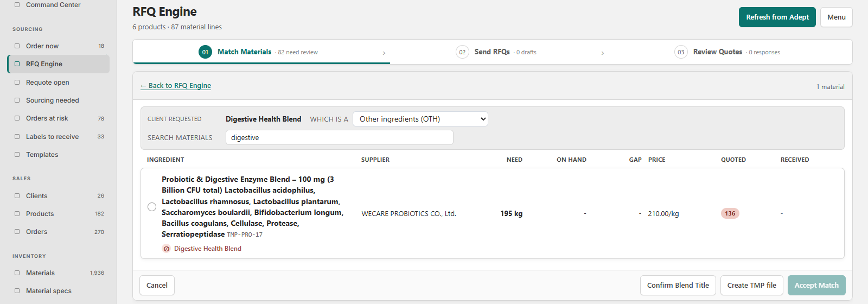
Task: Switch to Match Materials step tab
Action: tap(261, 52)
